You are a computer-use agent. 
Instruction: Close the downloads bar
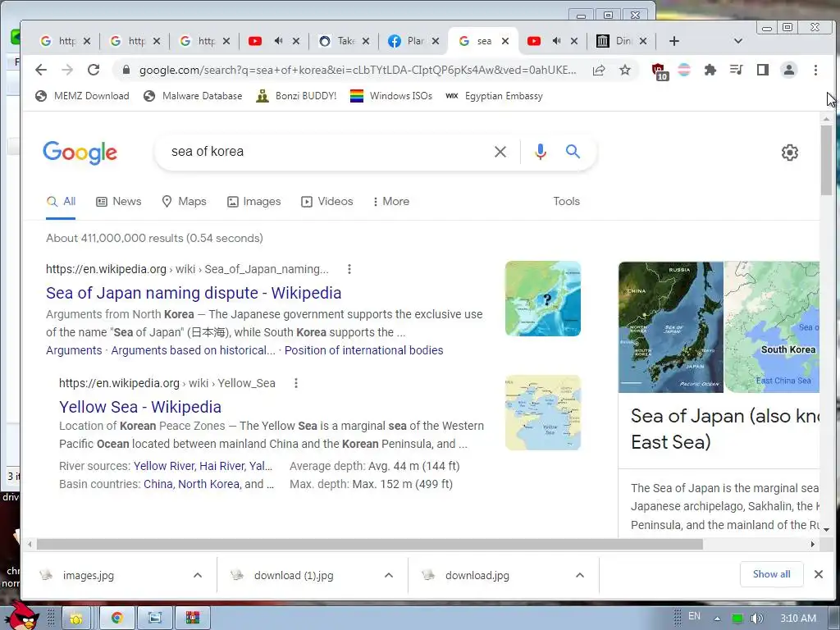[x=819, y=574]
